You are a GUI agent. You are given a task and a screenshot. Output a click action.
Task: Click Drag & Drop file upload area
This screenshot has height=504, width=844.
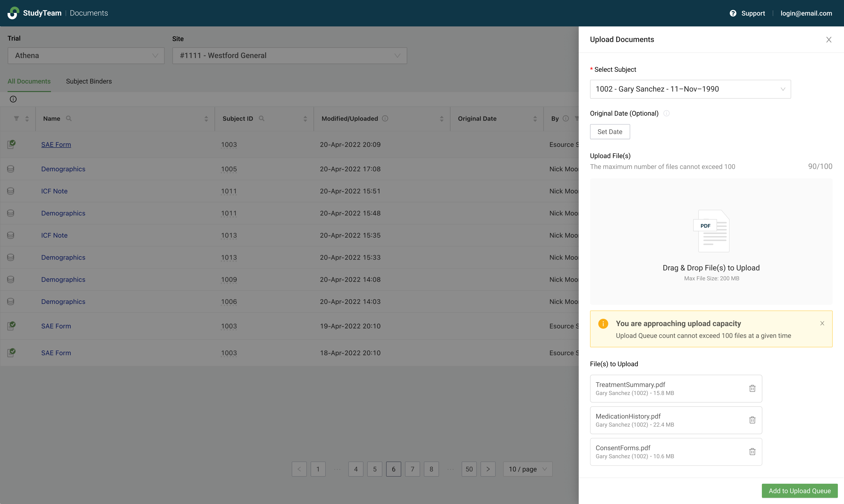(711, 241)
